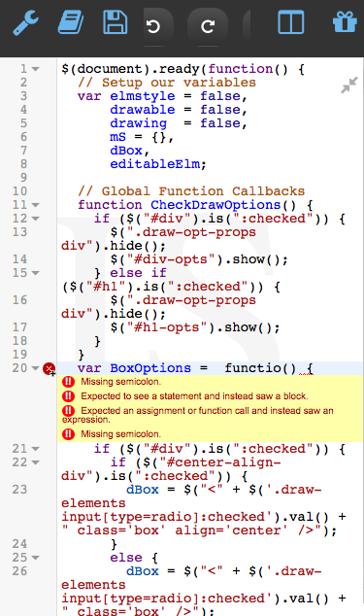Save file with floppy disk icon
The width and height of the screenshot is (364, 616).
pos(115,22)
